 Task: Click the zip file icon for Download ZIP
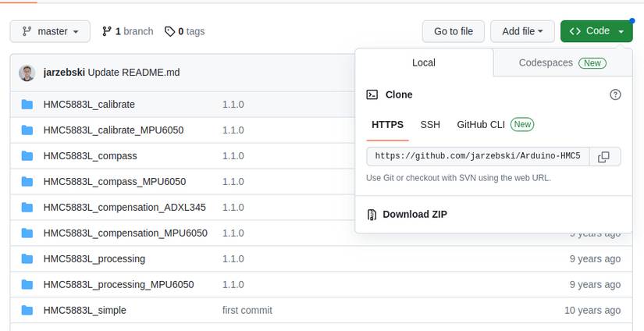(x=372, y=215)
